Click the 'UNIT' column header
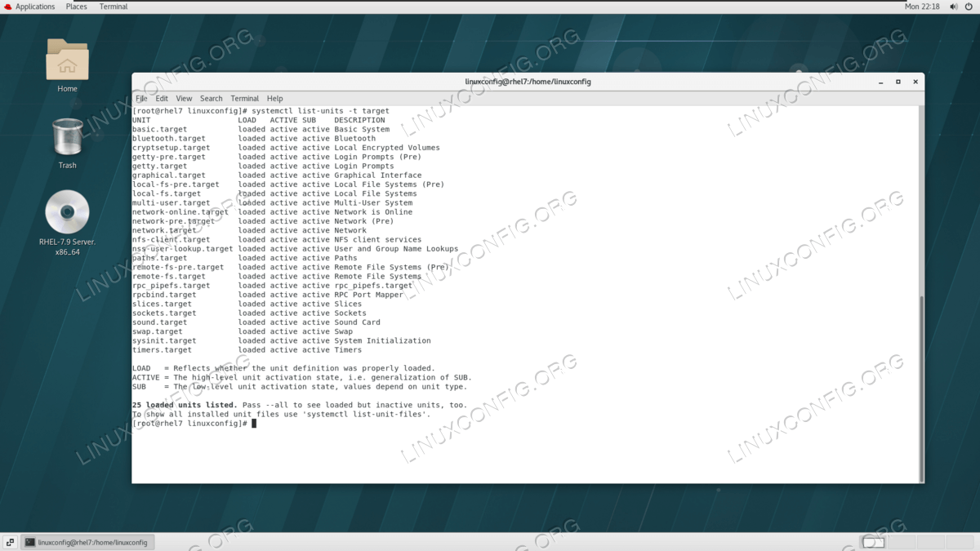This screenshot has height=551, width=980. click(141, 120)
